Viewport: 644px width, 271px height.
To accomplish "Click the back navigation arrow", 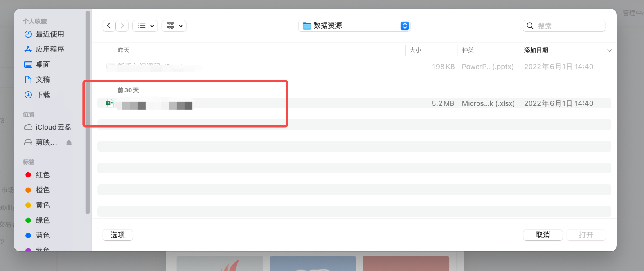I will pyautogui.click(x=109, y=26).
